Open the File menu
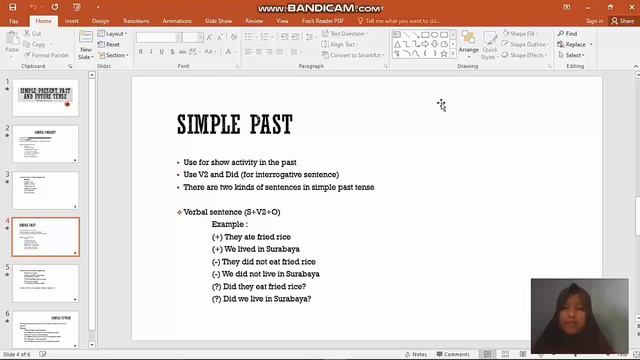Screen dimensions: 640x360 (13, 21)
